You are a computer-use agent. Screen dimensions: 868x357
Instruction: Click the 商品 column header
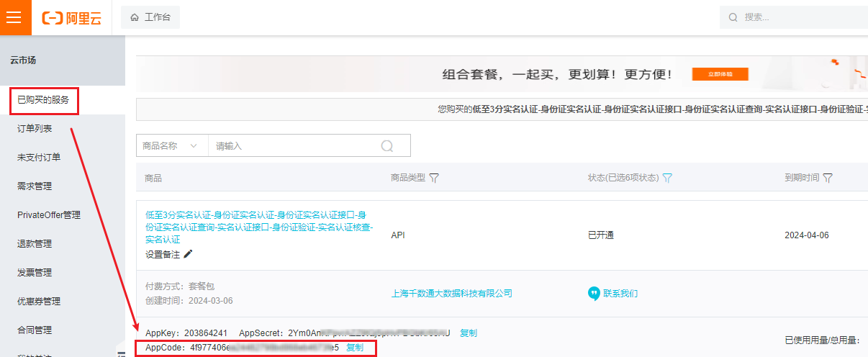click(153, 178)
